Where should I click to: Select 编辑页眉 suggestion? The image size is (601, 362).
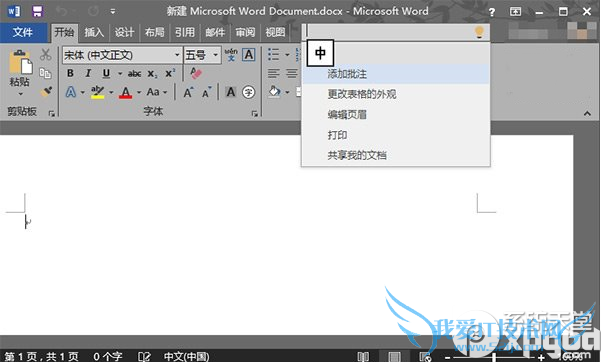pyautogui.click(x=396, y=115)
